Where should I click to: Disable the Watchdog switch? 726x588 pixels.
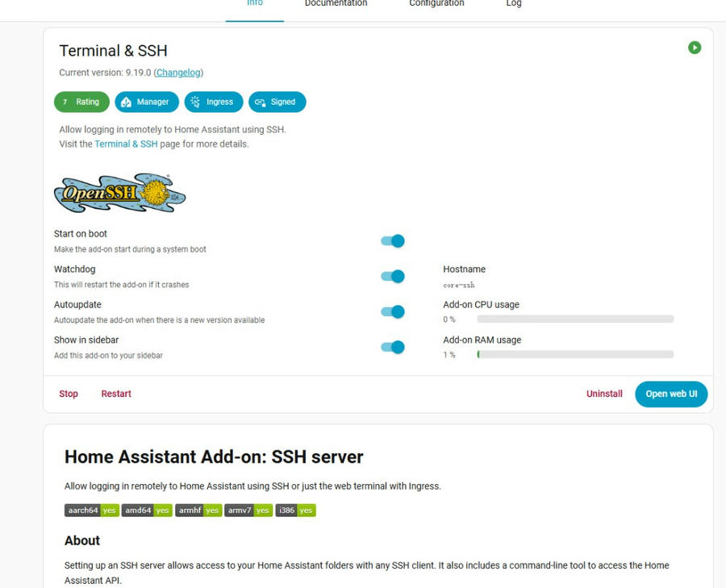pos(393,277)
